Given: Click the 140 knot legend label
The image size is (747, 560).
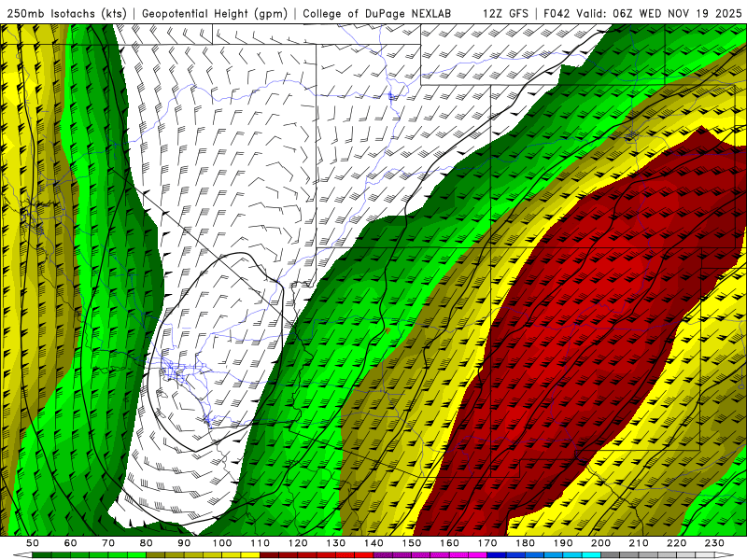Looking at the screenshot, I should (373, 543).
